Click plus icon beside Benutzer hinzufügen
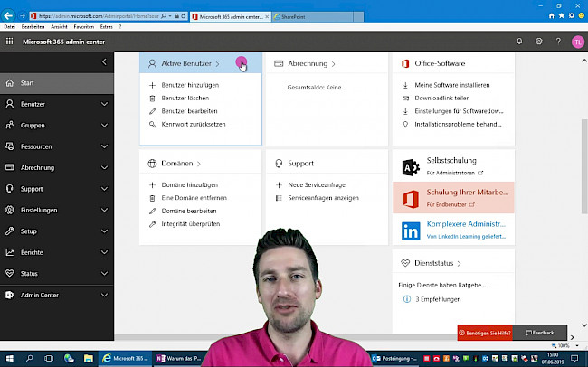588x367 pixels. click(152, 84)
